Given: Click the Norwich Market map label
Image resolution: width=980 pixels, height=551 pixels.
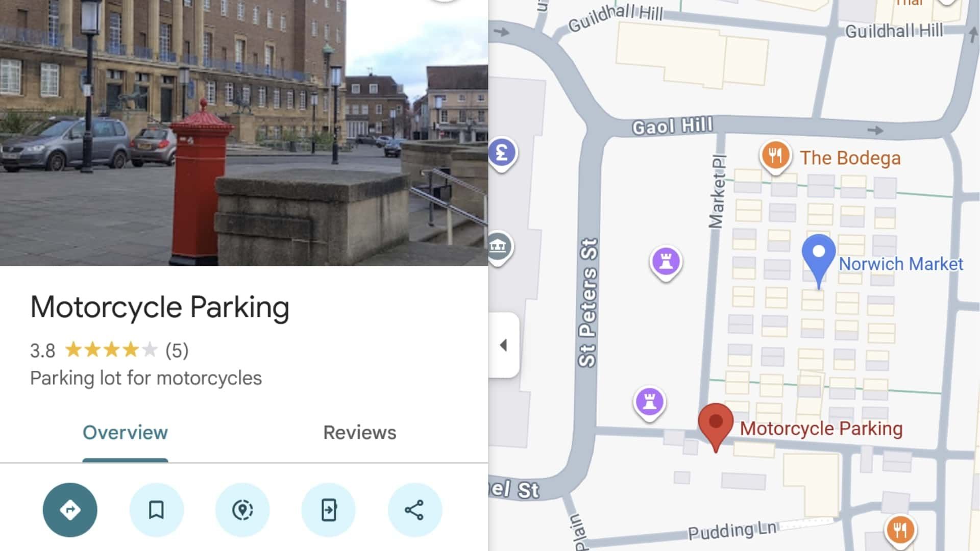Looking at the screenshot, I should tap(901, 264).
